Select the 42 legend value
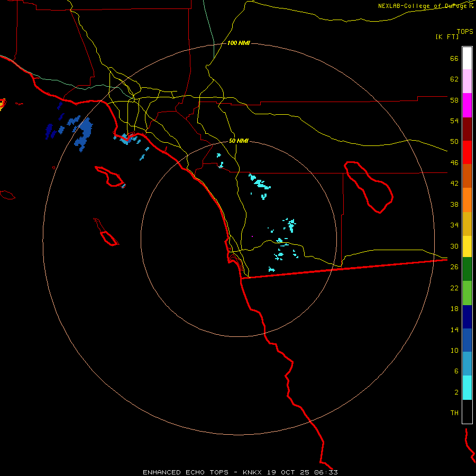Viewport: 476px width, 476px height. 454,184
